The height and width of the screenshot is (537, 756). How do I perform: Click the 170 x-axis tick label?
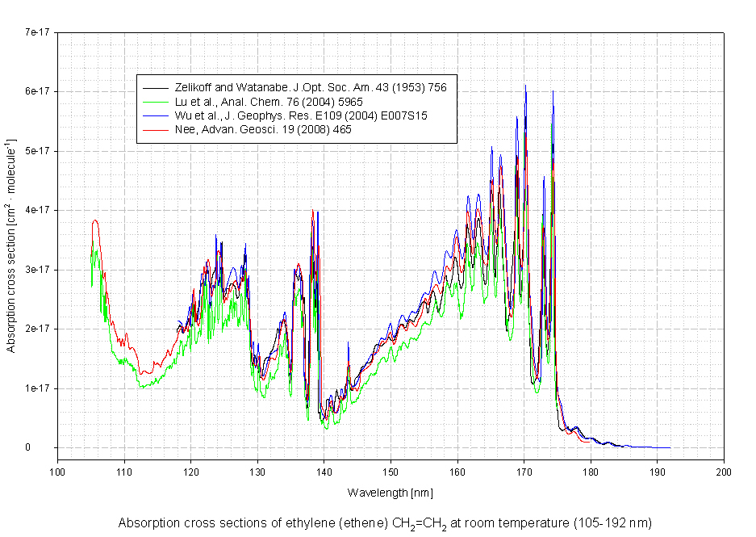(x=524, y=472)
